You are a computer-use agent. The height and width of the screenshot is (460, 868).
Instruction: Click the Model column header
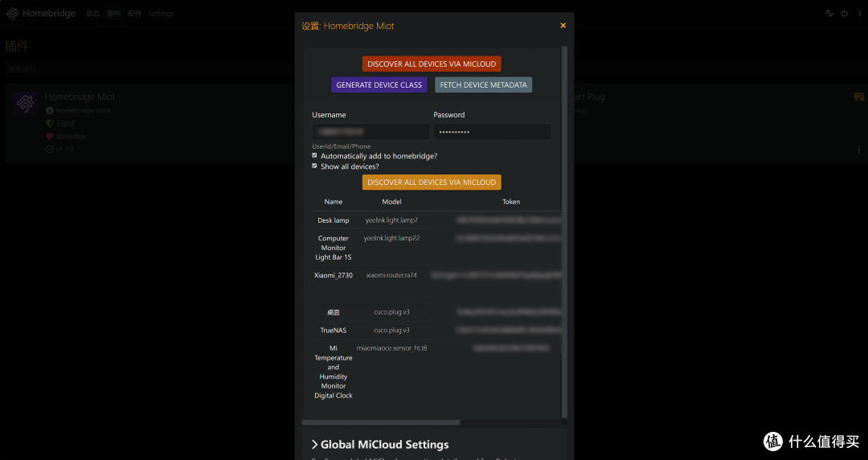pyautogui.click(x=391, y=202)
